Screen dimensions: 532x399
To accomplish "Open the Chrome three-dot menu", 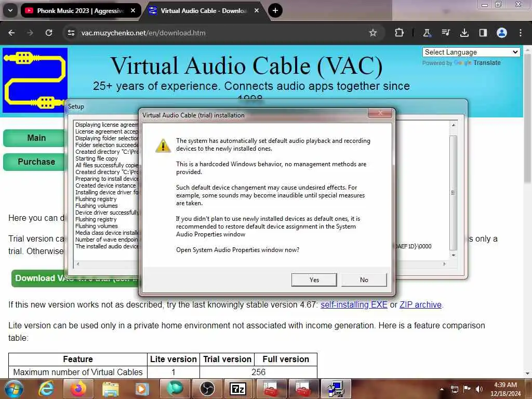I will pos(521,33).
